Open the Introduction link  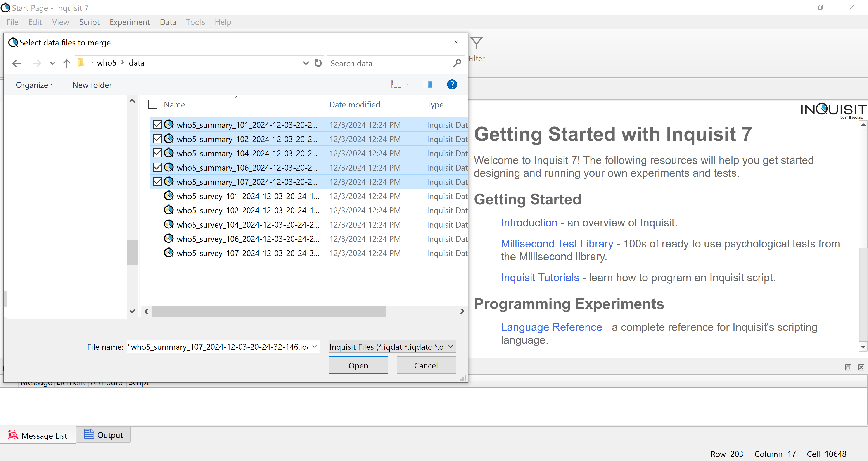click(x=529, y=223)
